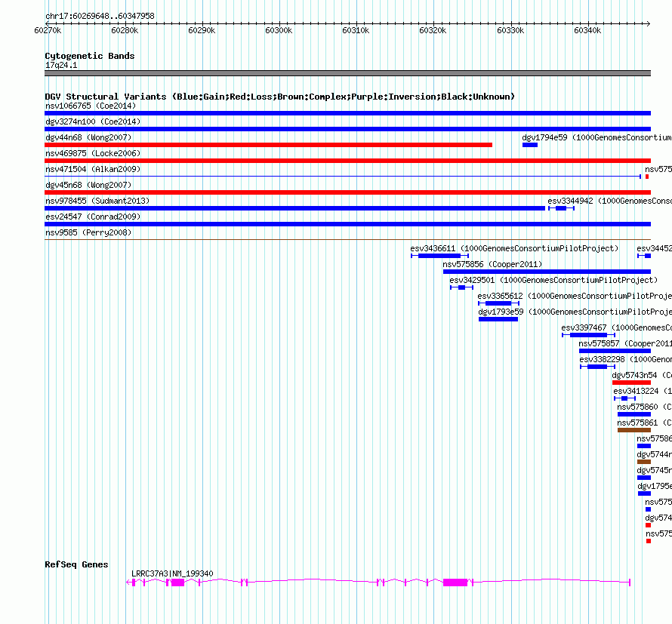Screen dimensions: 672x624
Task: Select the blue bar beneath nsv575856
Action: (547, 272)
